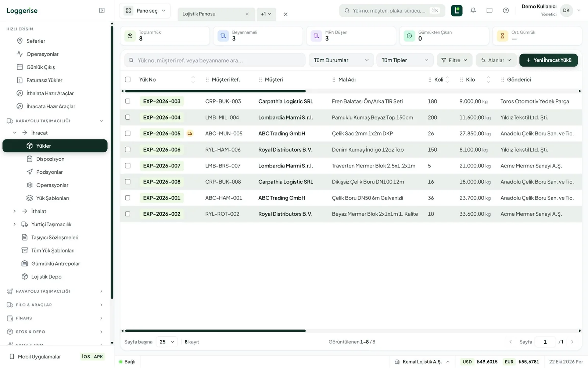588x368 pixels.
Task: Check the EXP-2026-008 row checkbox
Action: tap(128, 182)
